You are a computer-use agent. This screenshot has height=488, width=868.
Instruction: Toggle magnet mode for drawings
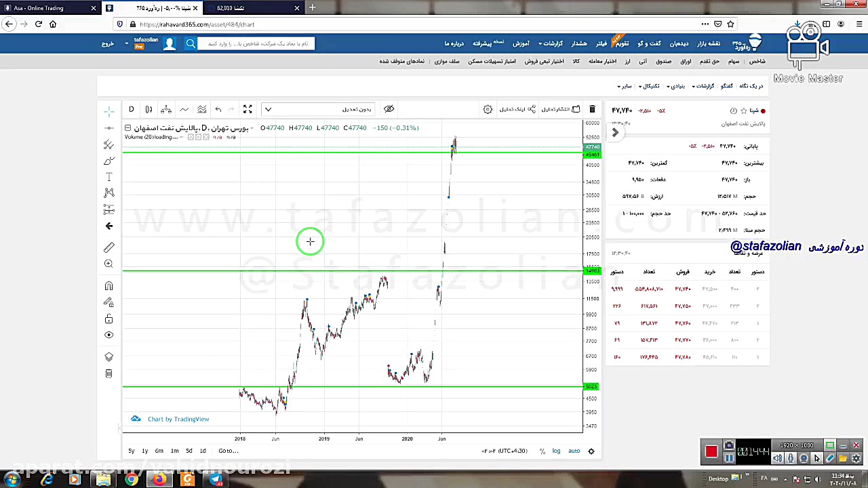pyautogui.click(x=109, y=286)
